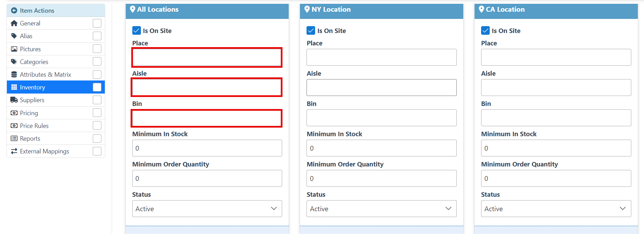Expand the NY Location Status dropdown
Image resolution: width=644 pixels, height=238 pixels.
tap(381, 209)
